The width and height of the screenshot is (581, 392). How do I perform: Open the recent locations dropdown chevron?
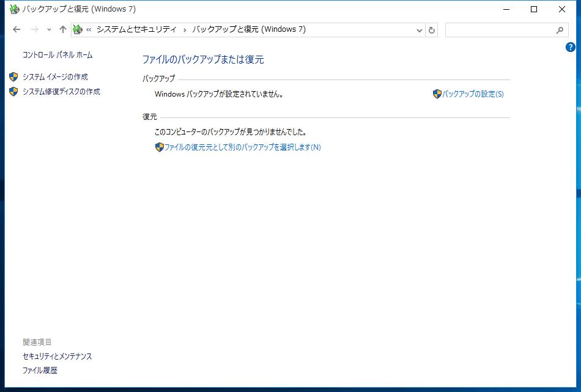click(x=49, y=30)
